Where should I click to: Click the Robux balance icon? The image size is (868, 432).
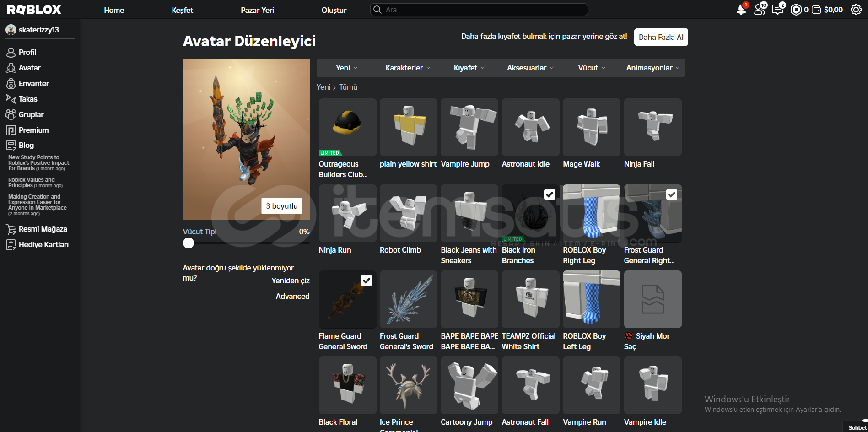coord(796,10)
